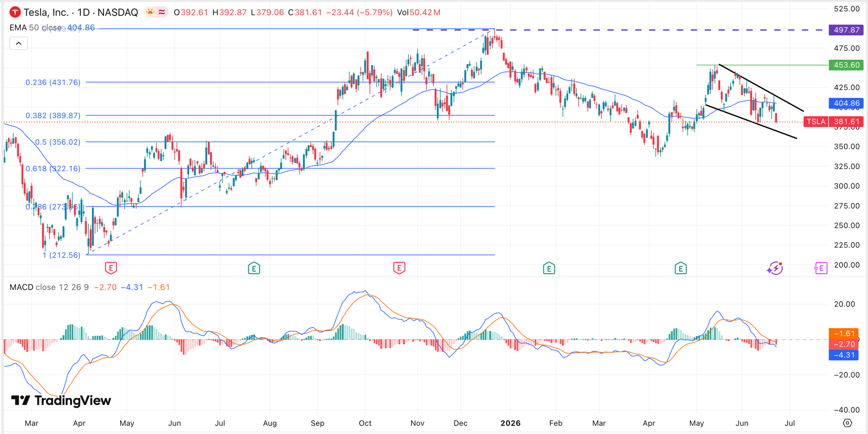This screenshot has height=434, width=868.
Task: Click the orange -1.61 MACD axis label
Action: point(844,333)
